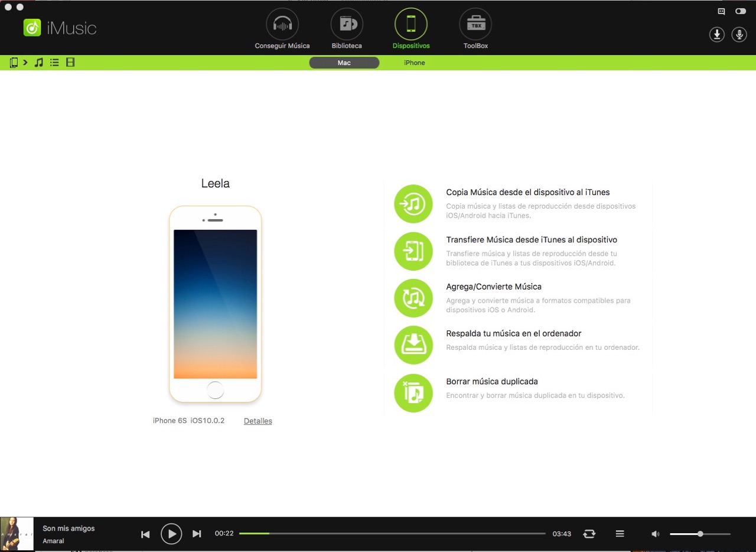Click the artist name Amaral

click(53, 541)
